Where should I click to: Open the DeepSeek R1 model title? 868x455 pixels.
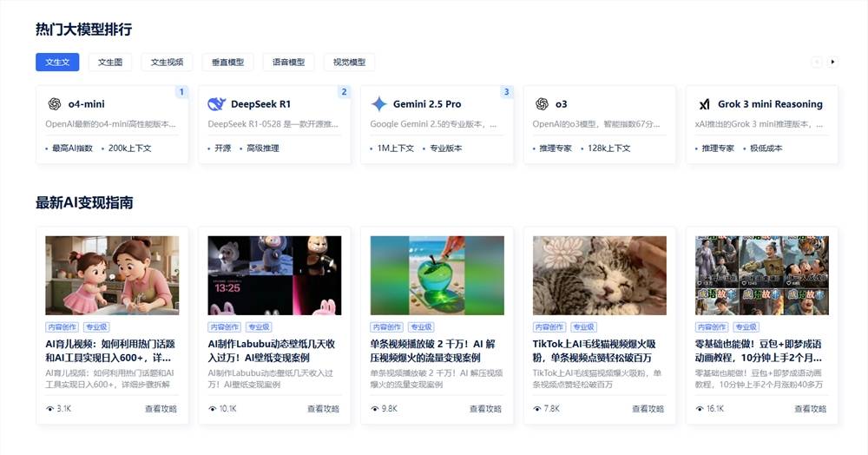pyautogui.click(x=260, y=104)
